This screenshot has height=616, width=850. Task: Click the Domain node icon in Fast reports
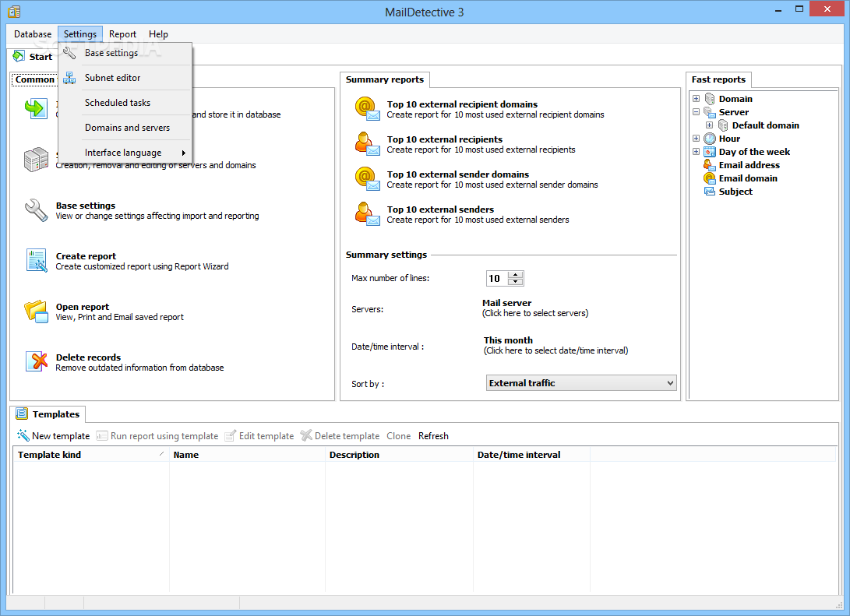tap(710, 99)
